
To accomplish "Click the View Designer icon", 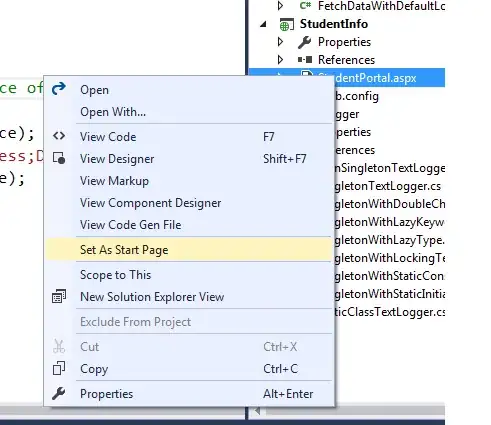I will point(59,158).
